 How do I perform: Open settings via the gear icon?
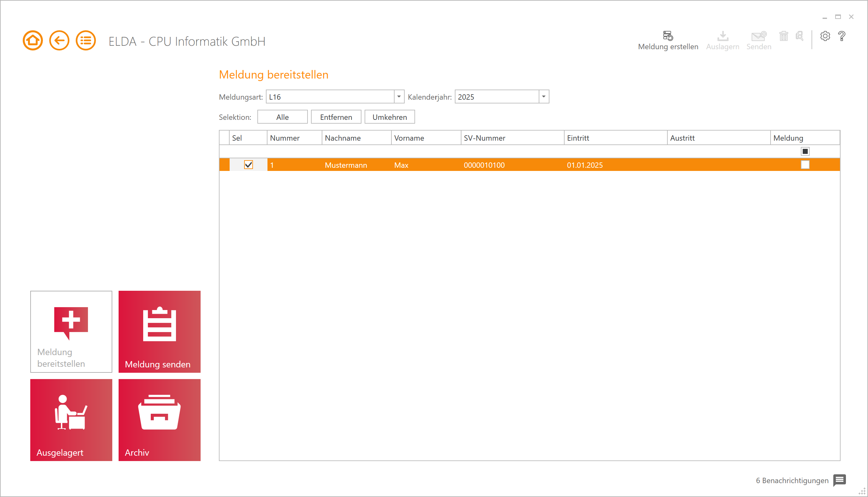[x=825, y=36]
